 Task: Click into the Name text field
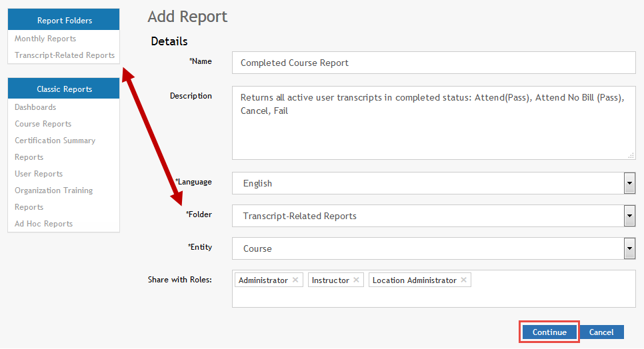click(x=433, y=63)
